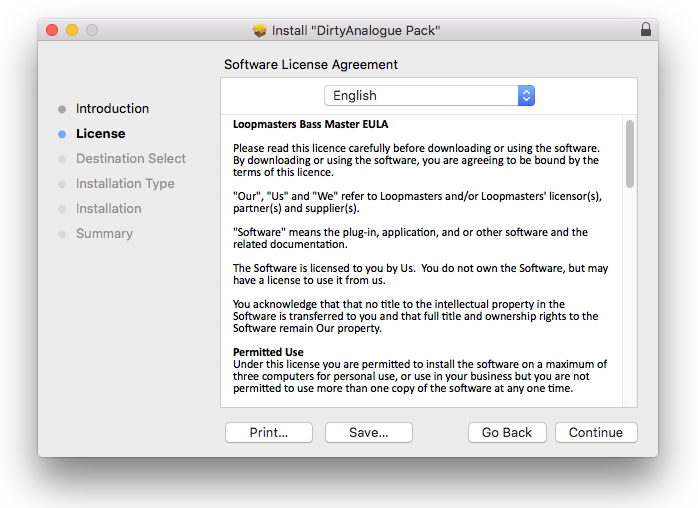The height and width of the screenshot is (508, 698).
Task: Close the installer with the red button
Action: 52,30
